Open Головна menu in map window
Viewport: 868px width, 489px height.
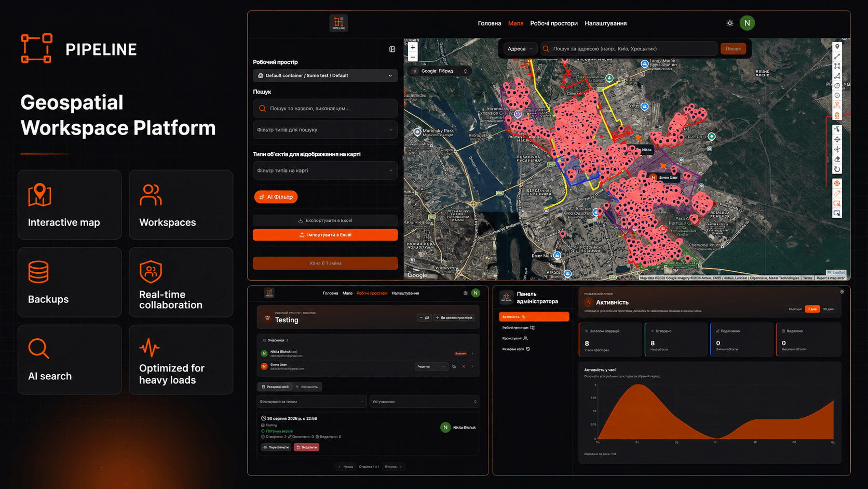490,23
